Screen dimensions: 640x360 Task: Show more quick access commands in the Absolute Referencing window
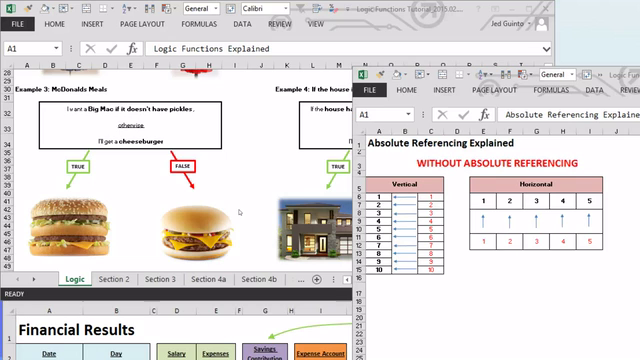pos(600,75)
